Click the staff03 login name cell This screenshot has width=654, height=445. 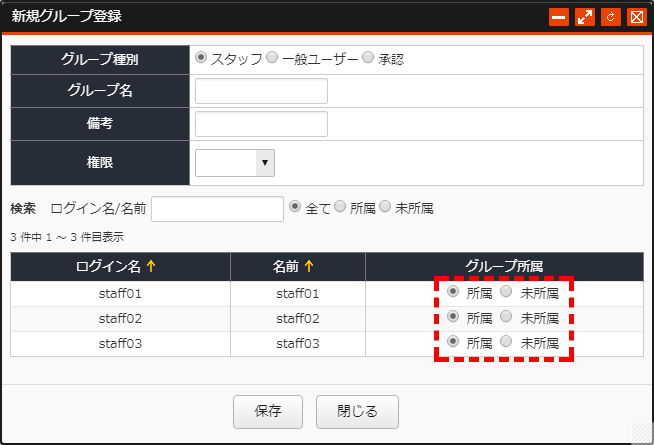click(121, 344)
